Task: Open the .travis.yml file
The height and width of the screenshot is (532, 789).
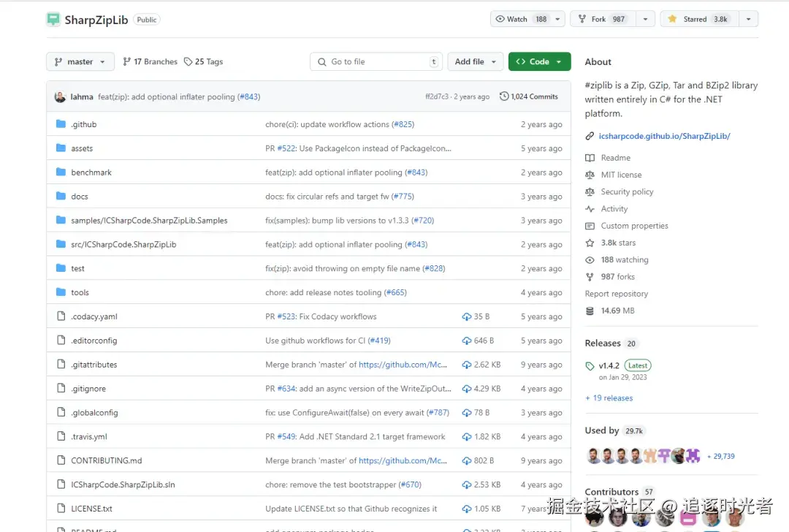Action: (x=88, y=437)
